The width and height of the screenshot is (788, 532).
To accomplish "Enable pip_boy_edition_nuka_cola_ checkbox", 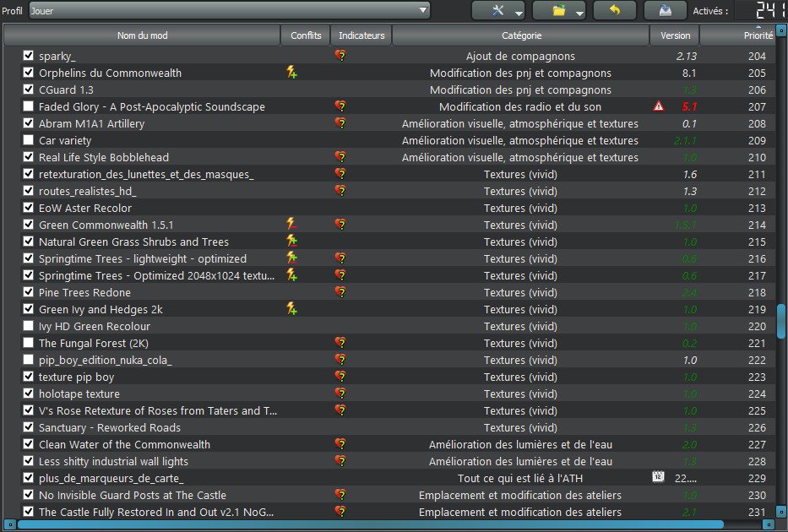I will 29,360.
